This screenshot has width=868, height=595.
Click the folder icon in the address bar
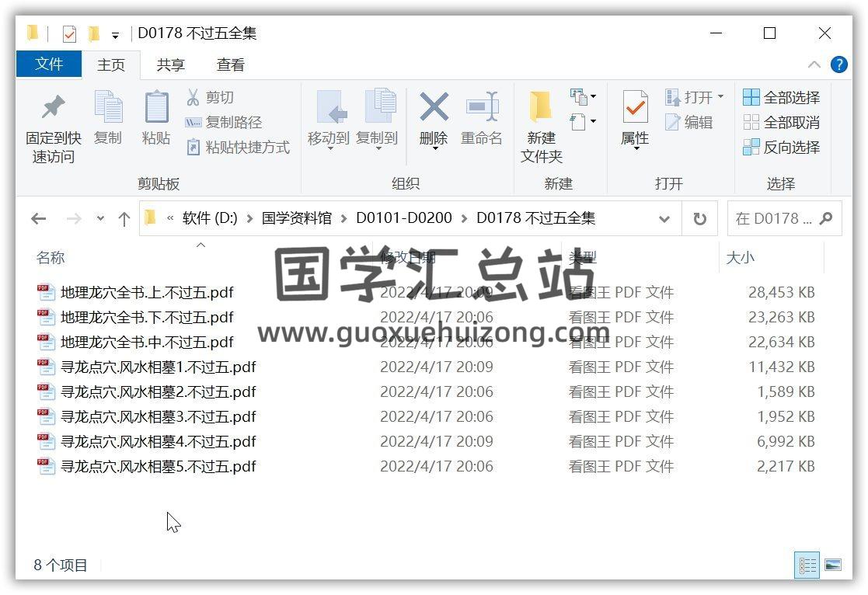(x=150, y=218)
